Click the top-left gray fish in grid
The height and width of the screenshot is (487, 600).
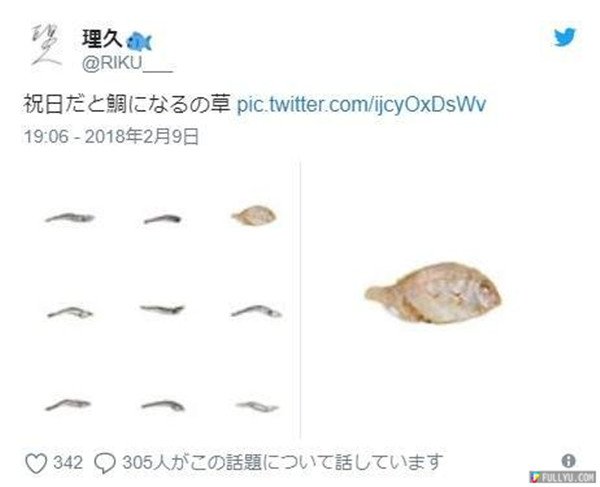tap(70, 218)
